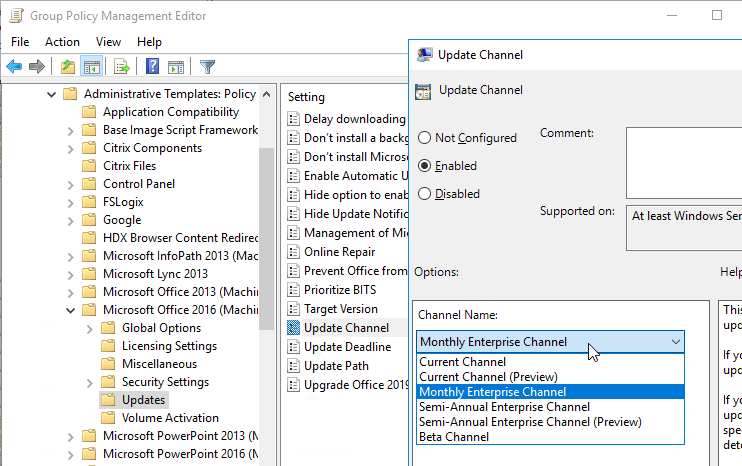Click the Forward arrow toolbar icon

[x=37, y=67]
